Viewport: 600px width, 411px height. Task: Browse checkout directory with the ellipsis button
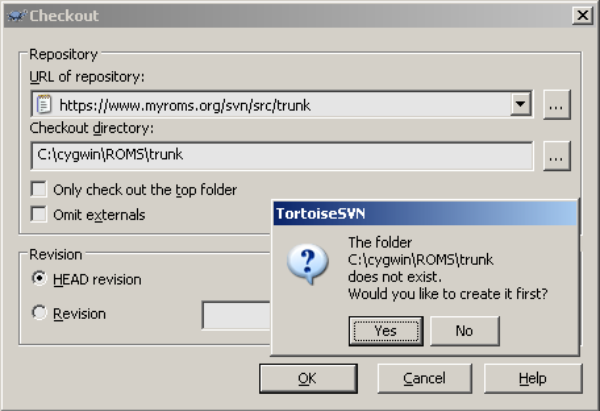click(556, 156)
